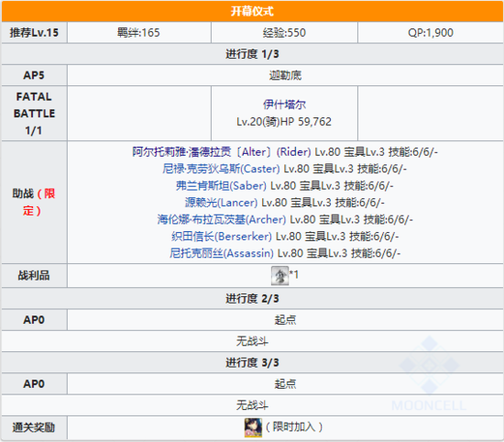504x442 pixels.
Task: Open 海伦娜·布拉瓦茨基 Archer support link
Action: point(222,220)
